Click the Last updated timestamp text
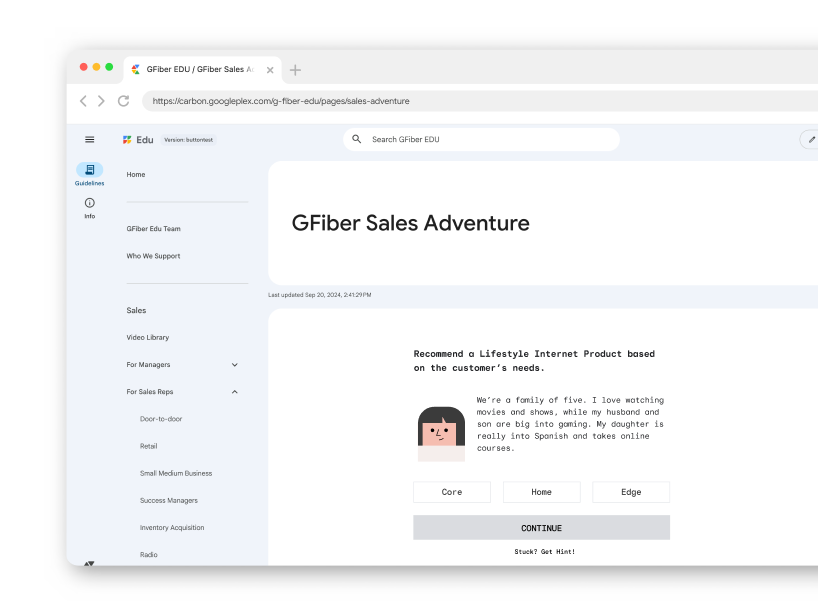Screen dimensions: 818x610 pyautogui.click(x=319, y=295)
